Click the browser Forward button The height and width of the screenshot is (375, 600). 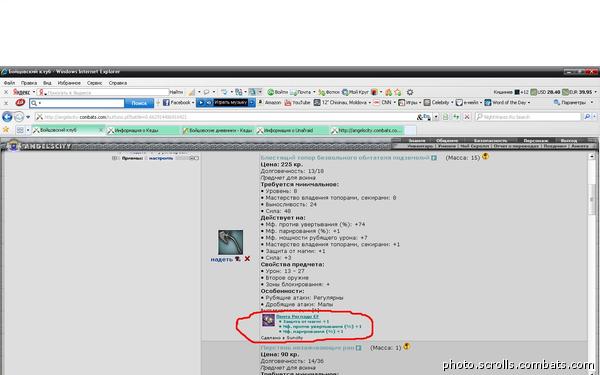pyautogui.click(x=19, y=117)
